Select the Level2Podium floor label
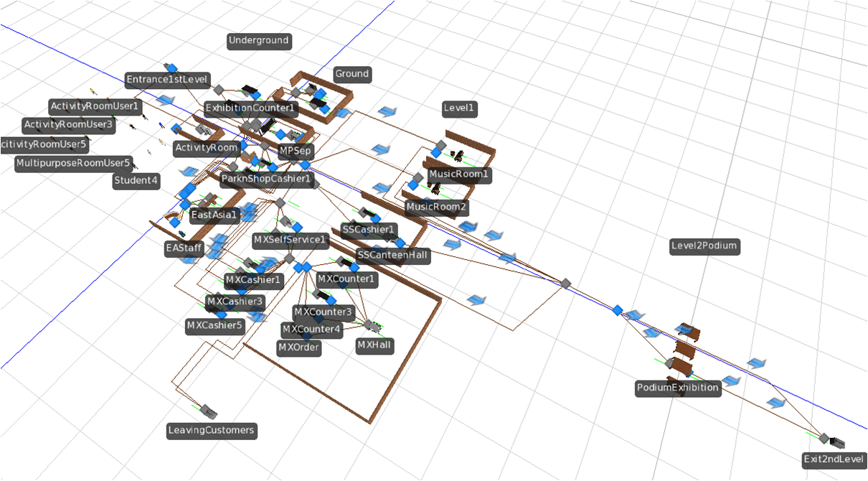The height and width of the screenshot is (481, 868). click(x=704, y=246)
